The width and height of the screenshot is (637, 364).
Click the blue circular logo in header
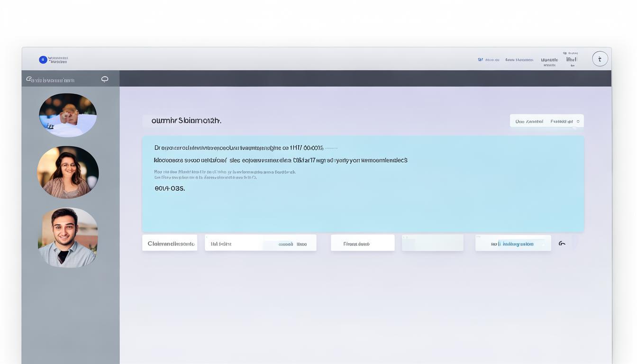pyautogui.click(x=43, y=60)
